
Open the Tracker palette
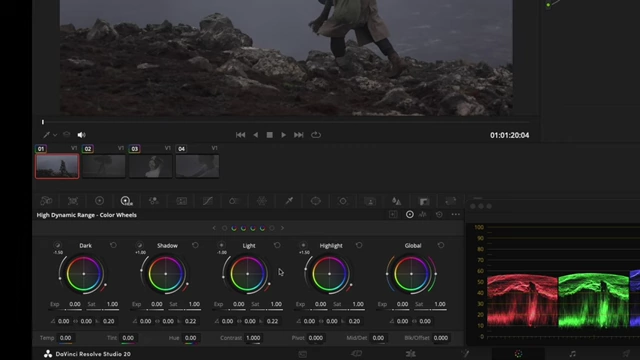click(343, 201)
